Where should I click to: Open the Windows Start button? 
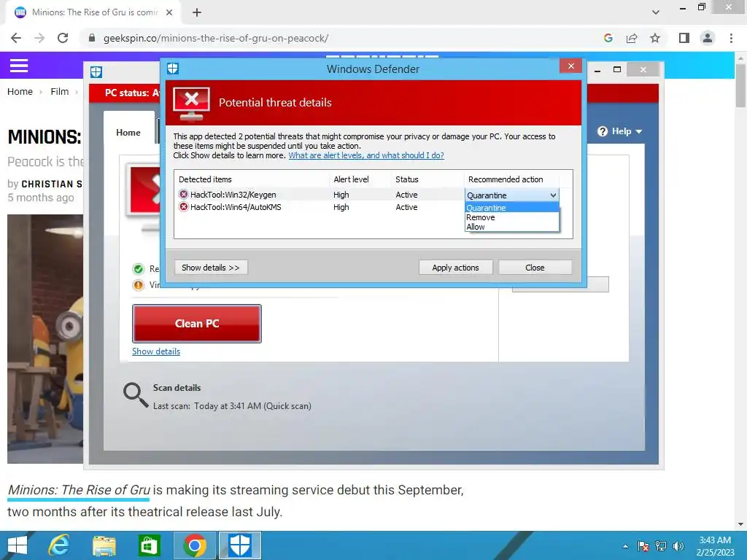[18, 545]
